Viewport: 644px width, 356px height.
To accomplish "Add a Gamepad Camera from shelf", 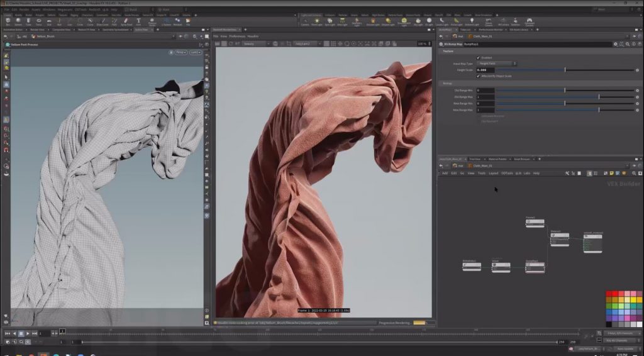I will (x=530, y=22).
